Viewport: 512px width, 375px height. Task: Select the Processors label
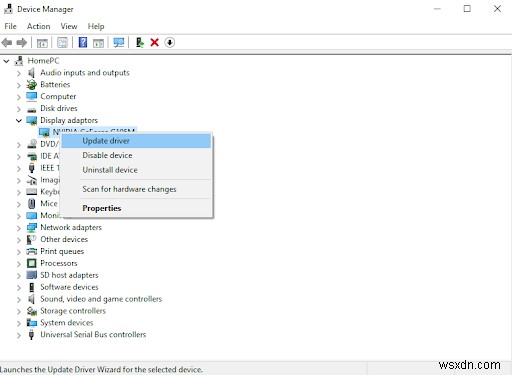pyautogui.click(x=59, y=263)
